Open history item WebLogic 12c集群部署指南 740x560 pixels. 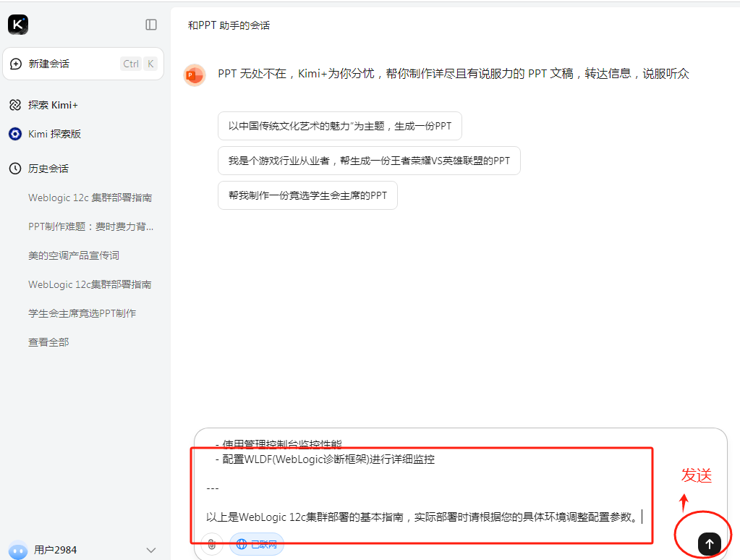click(x=90, y=284)
